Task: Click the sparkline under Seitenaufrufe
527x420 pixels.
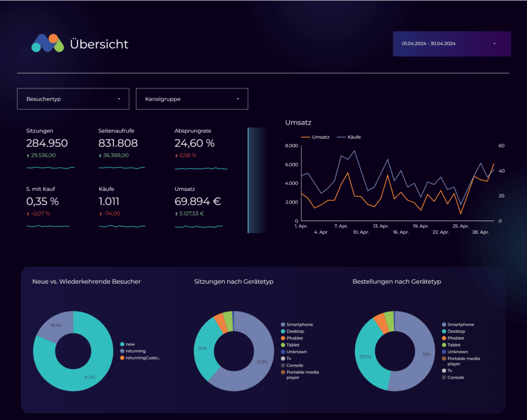Action: point(121,168)
